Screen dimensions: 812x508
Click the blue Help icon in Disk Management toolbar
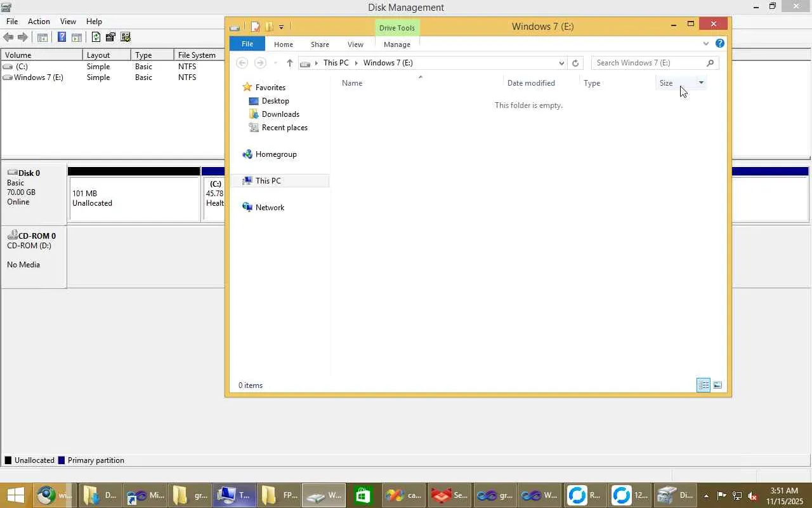coord(62,37)
